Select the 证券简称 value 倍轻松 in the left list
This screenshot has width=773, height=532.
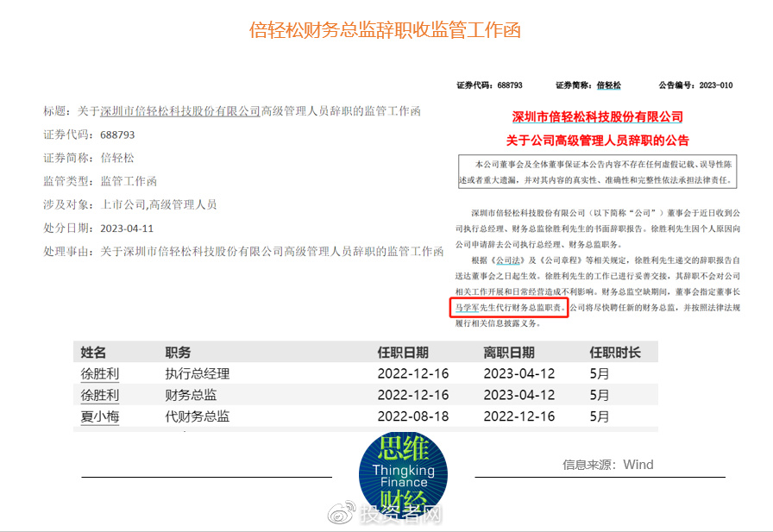point(117,158)
